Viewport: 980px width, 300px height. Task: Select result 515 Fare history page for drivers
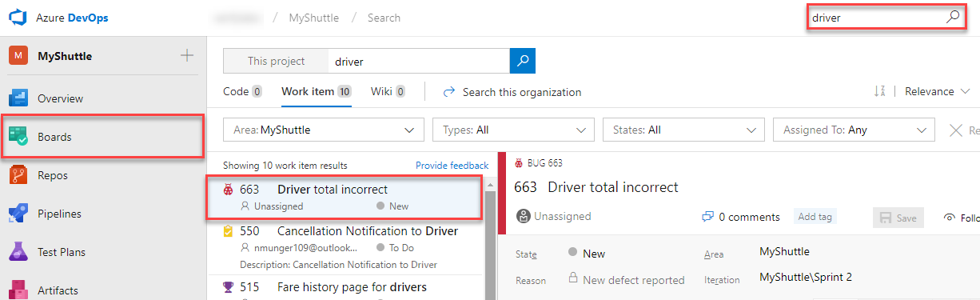pyautogui.click(x=345, y=287)
